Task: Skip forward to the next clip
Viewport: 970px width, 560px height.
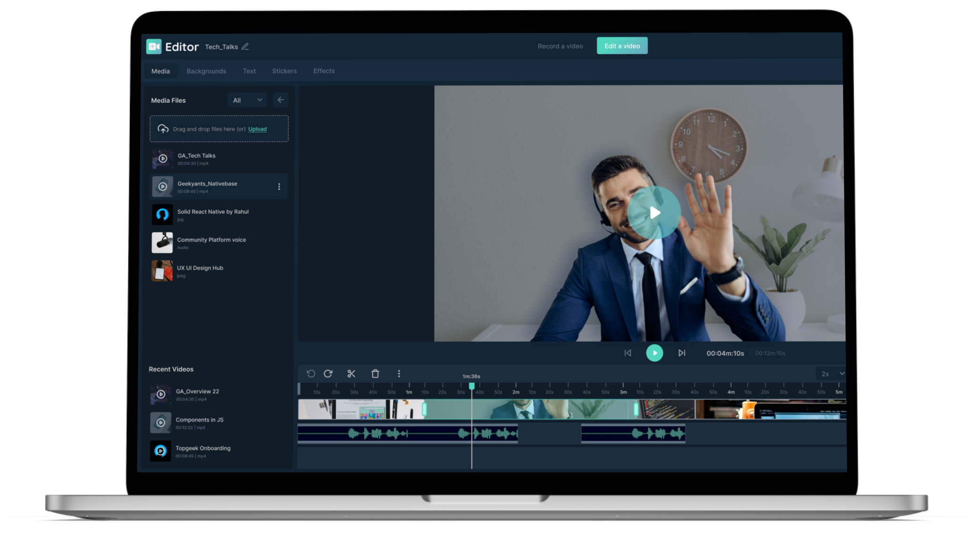Action: [x=681, y=352]
